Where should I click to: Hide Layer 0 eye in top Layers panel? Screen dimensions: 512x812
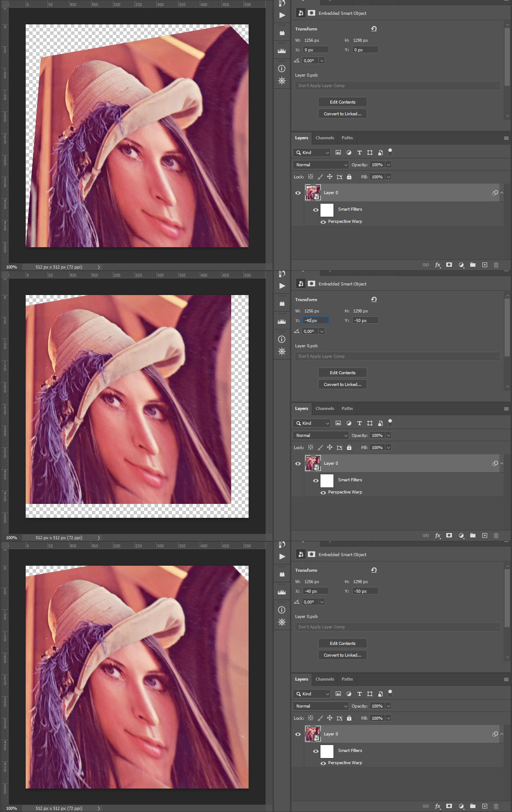[298, 193]
